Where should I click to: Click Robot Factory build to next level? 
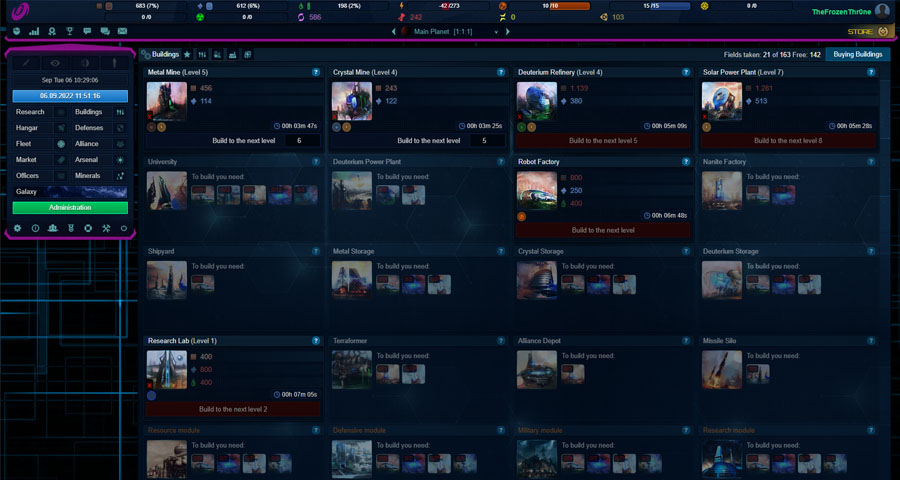(x=603, y=230)
